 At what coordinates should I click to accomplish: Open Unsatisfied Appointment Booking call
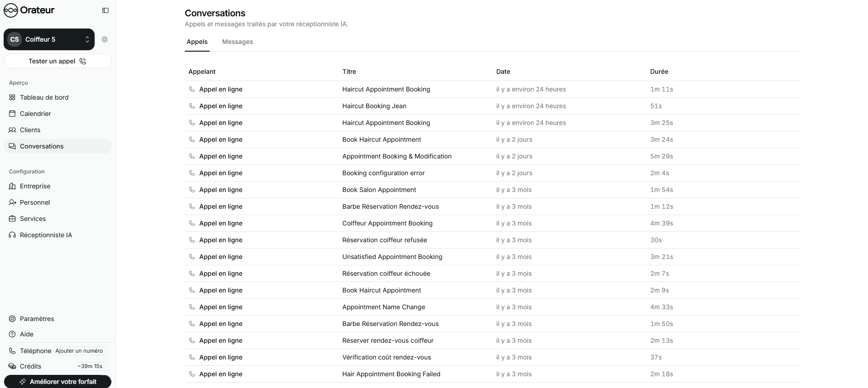(493, 257)
